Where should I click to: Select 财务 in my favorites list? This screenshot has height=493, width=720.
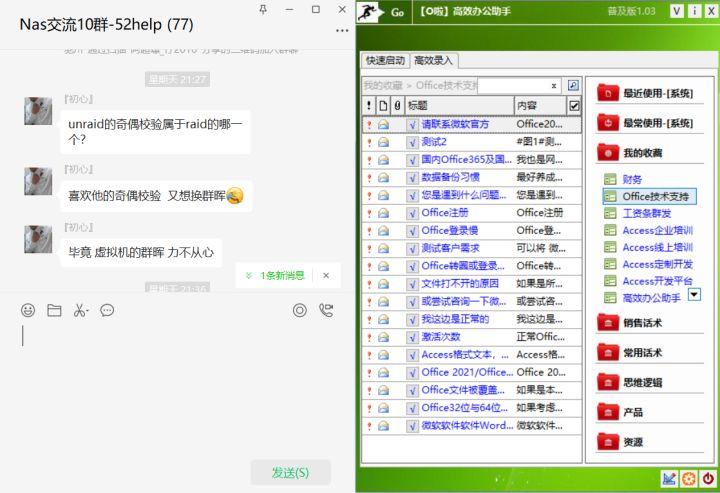[x=632, y=179]
